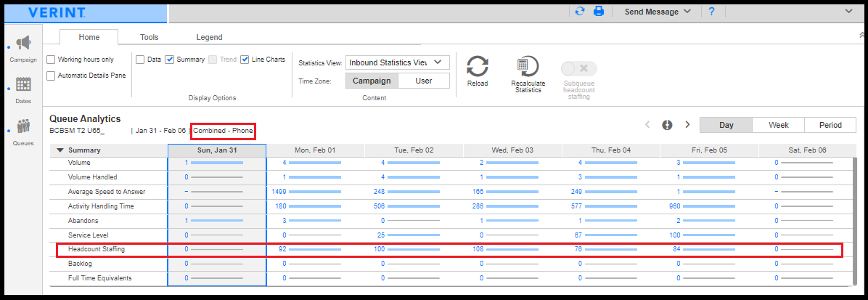Click the alert exclamation icon near Day

pos(667,125)
